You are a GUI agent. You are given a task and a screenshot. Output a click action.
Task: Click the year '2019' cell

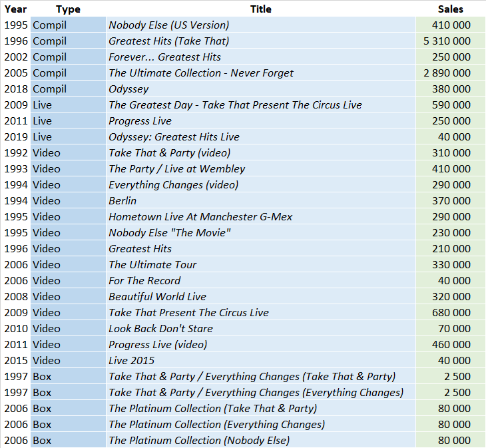[16, 137]
